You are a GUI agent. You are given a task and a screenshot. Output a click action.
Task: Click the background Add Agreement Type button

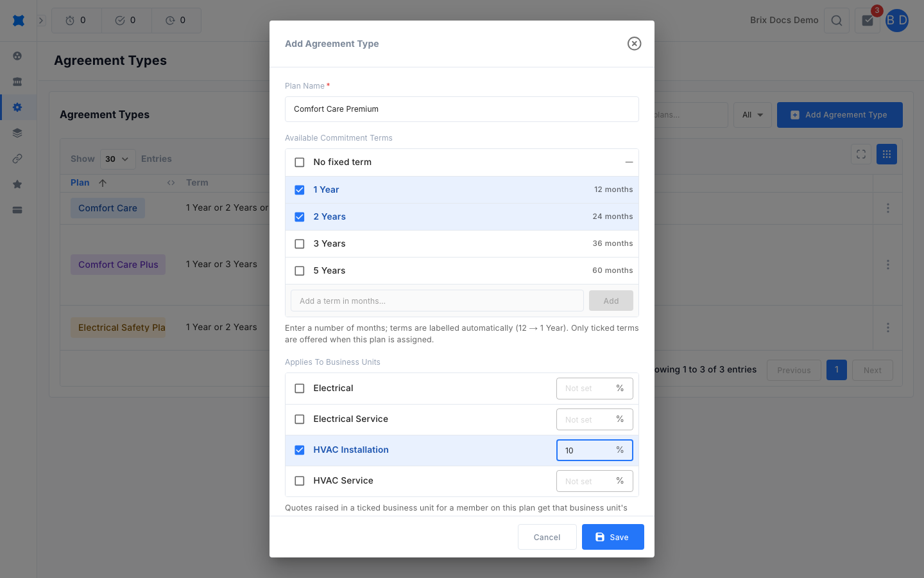click(840, 115)
